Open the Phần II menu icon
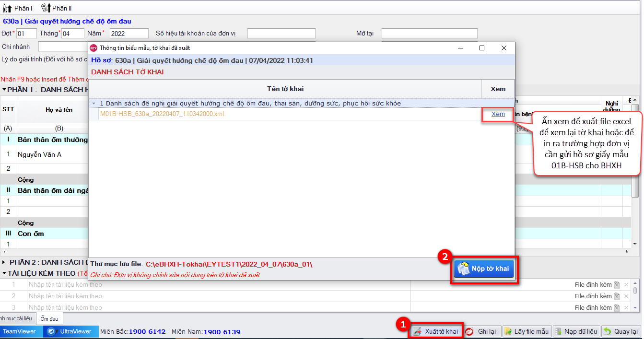The image size is (644, 339). pos(46,8)
